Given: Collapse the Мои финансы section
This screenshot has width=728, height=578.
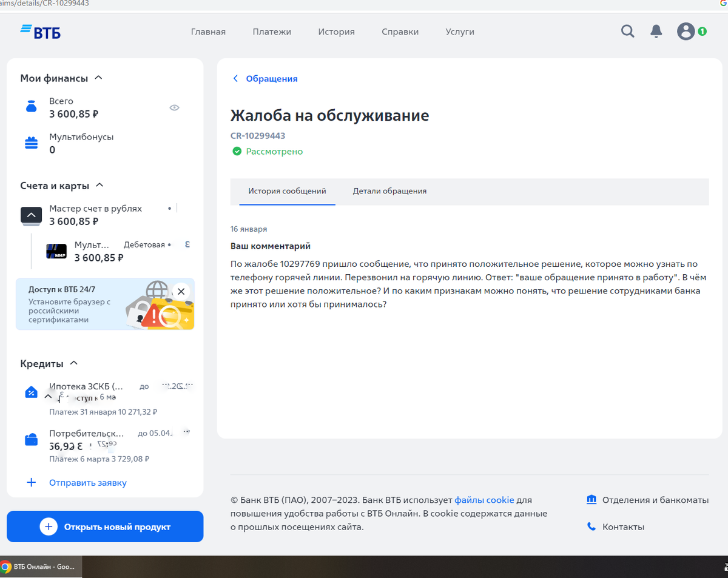Looking at the screenshot, I should click(97, 78).
